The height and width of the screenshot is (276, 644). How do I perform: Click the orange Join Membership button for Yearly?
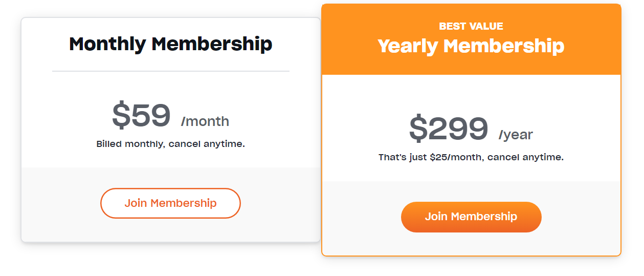coord(471,217)
